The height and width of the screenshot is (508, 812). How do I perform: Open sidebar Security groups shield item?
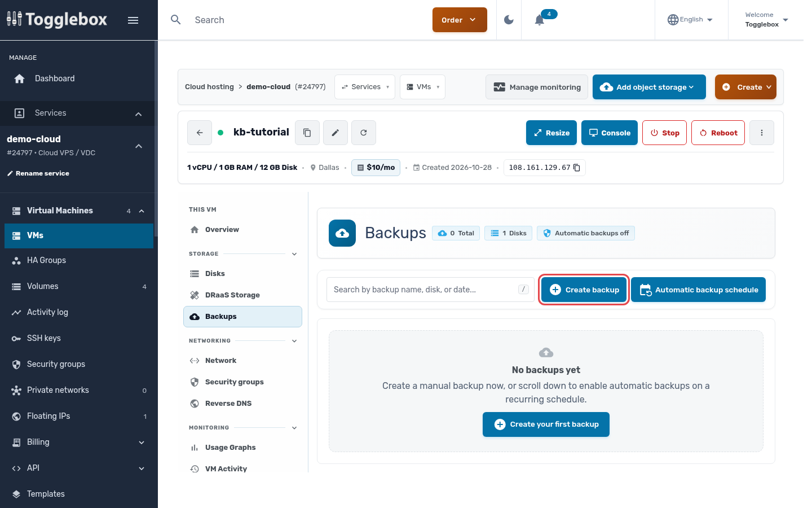point(79,364)
